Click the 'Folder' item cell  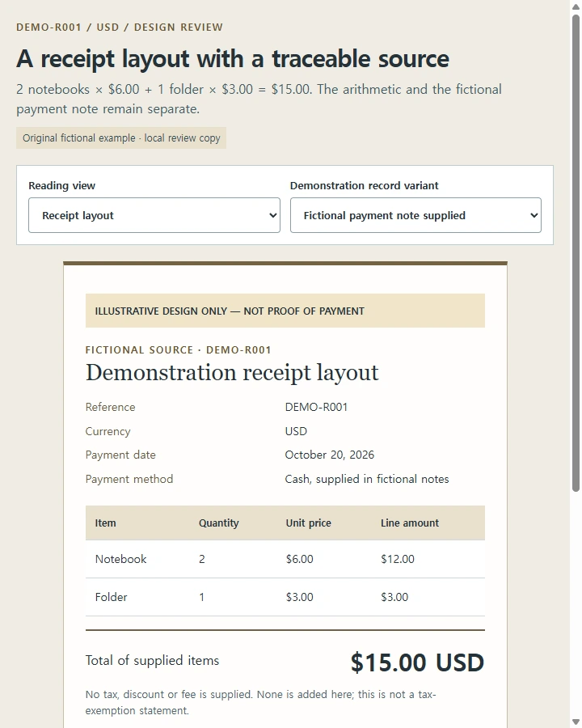point(111,597)
